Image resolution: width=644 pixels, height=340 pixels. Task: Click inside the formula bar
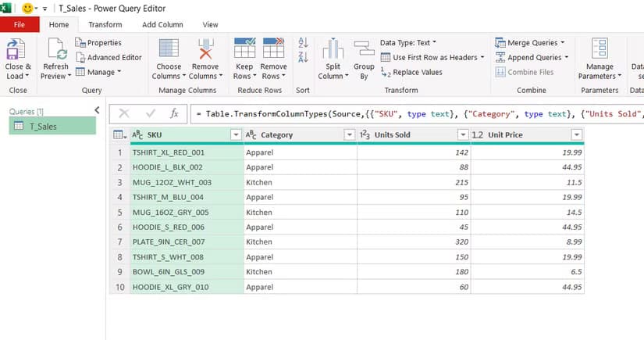point(417,114)
